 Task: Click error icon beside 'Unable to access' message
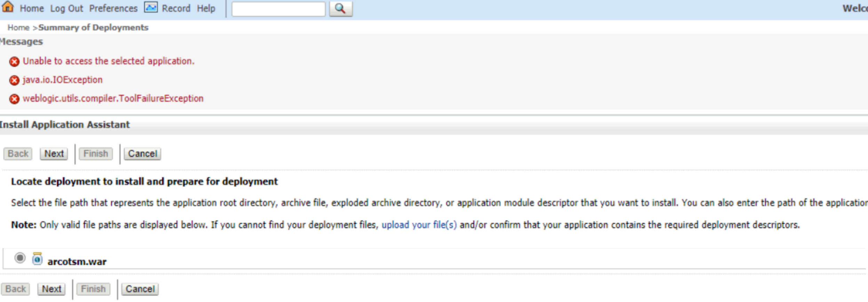14,62
